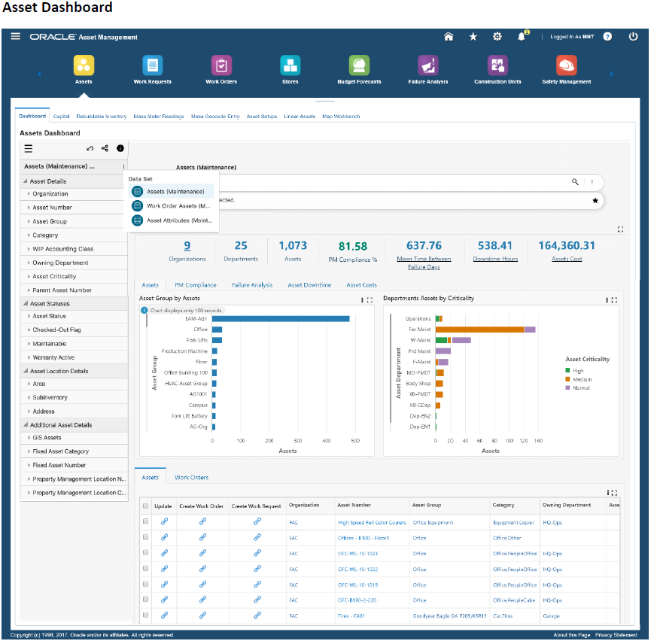Select the header checkbox in assets table

click(x=145, y=506)
